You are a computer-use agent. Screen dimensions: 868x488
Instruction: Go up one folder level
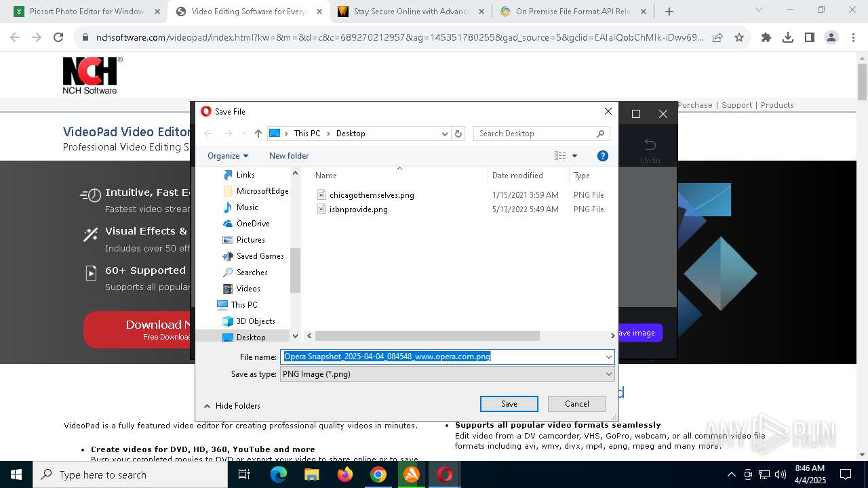click(258, 134)
